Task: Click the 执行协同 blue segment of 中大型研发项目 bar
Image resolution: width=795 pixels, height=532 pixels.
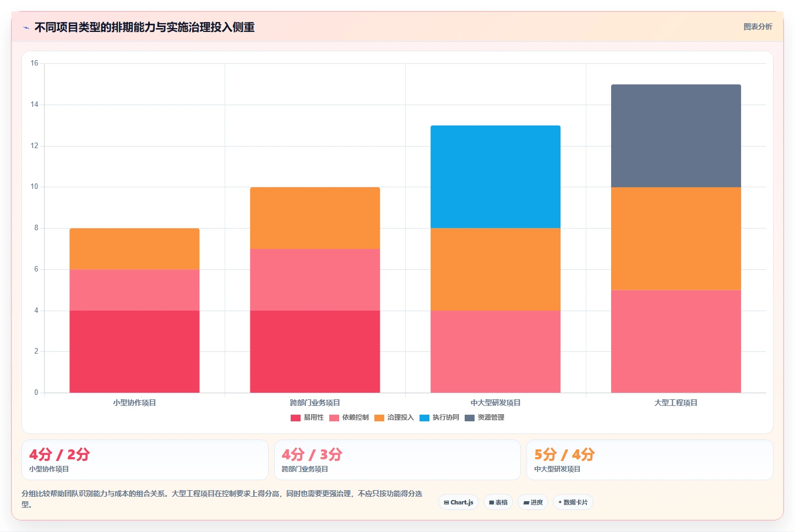Action: 495,177
